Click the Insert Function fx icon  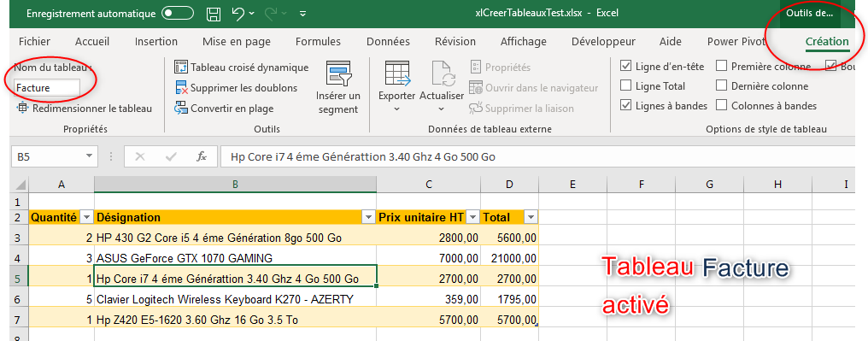(202, 156)
